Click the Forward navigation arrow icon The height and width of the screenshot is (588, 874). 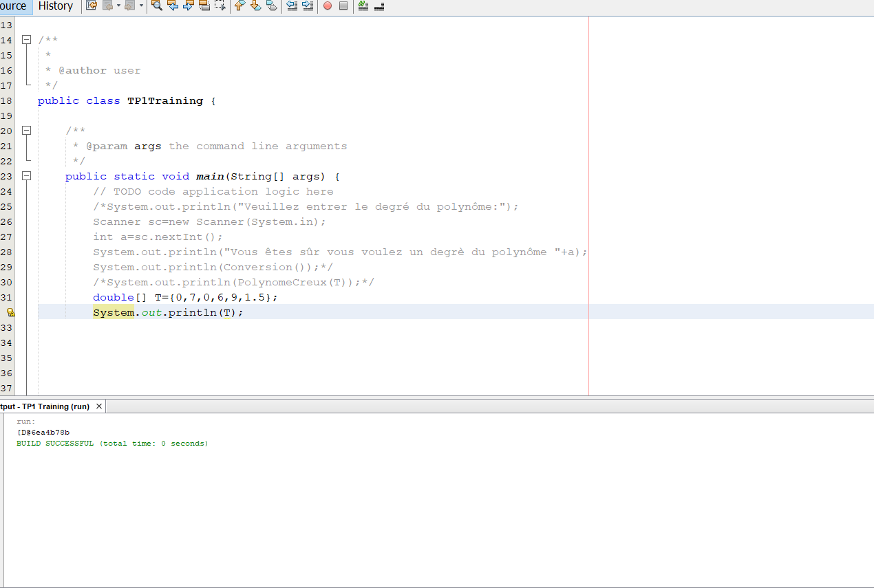(x=129, y=6)
